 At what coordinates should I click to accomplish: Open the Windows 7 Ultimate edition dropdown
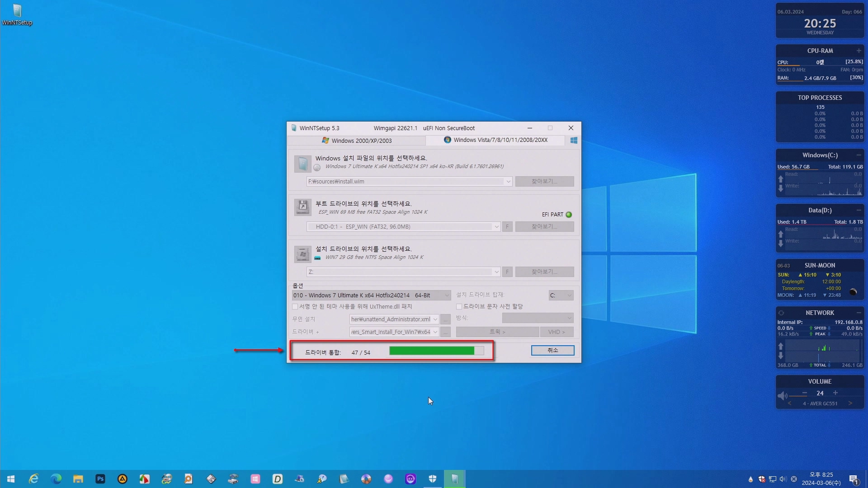[x=371, y=296]
